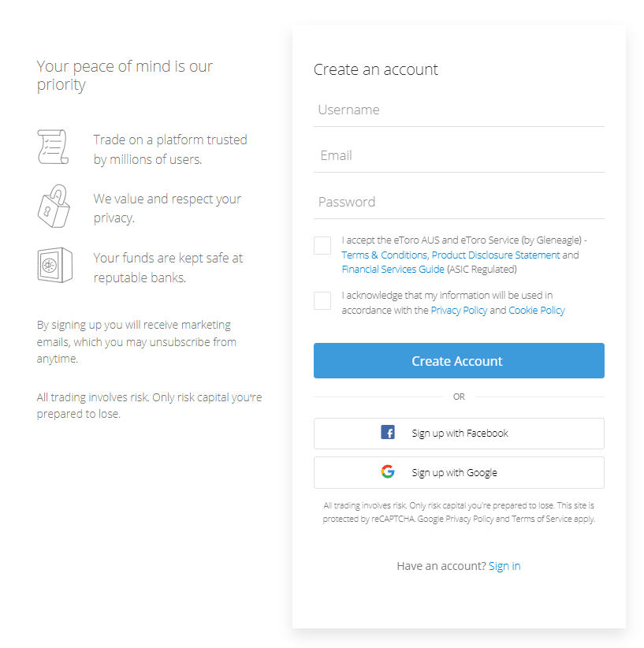Viewport: 644px width, 648px height.
Task: Click the padlock privacy icon
Action: tap(54, 206)
